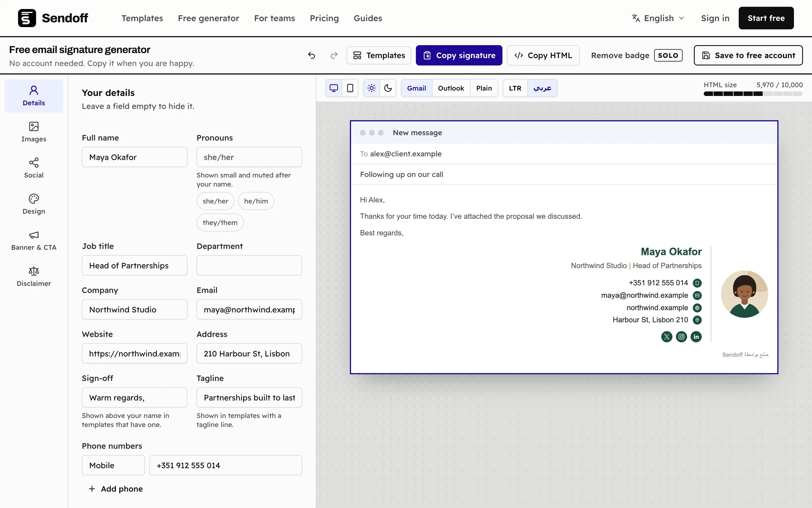
Task: Click the phone icon in signature
Action: click(x=697, y=283)
